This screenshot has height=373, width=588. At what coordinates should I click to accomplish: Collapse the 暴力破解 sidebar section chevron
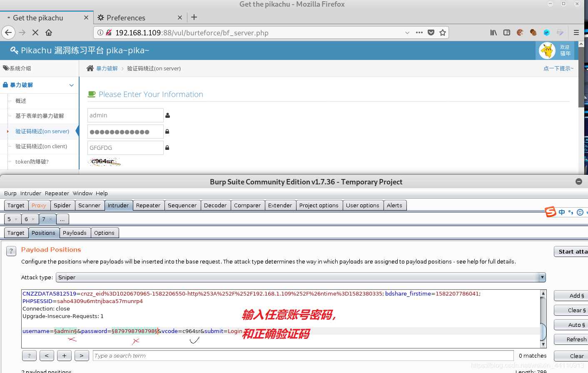click(72, 85)
